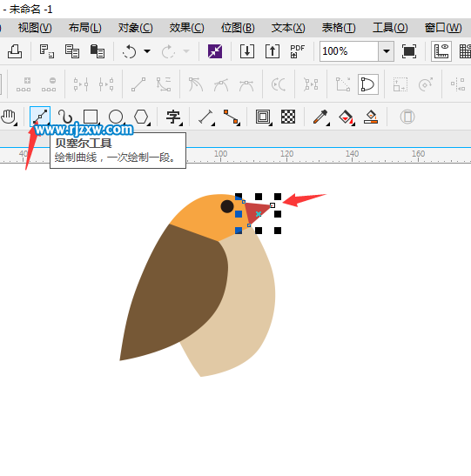
Task: Click the red beak shape
Action: tap(256, 211)
